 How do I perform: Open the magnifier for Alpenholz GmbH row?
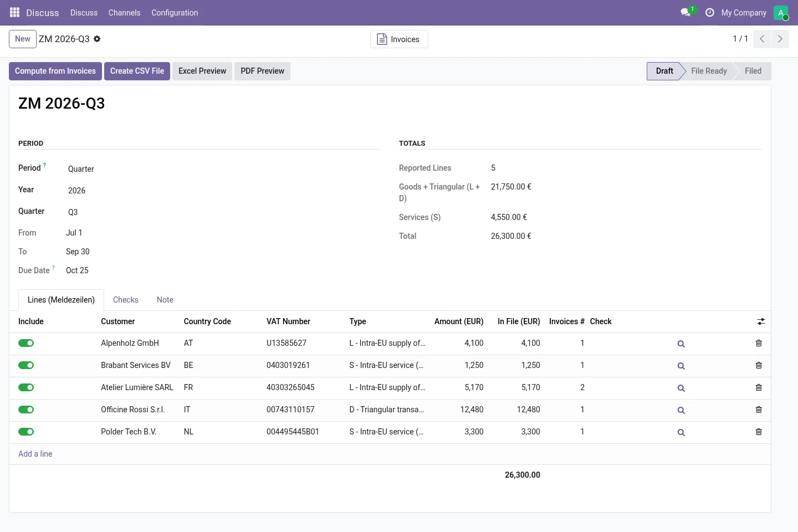[681, 344]
